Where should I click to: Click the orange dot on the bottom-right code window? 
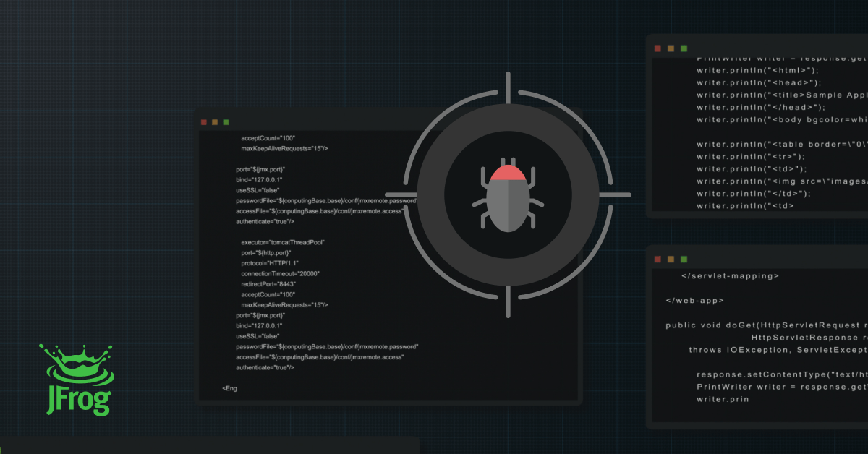(671, 259)
